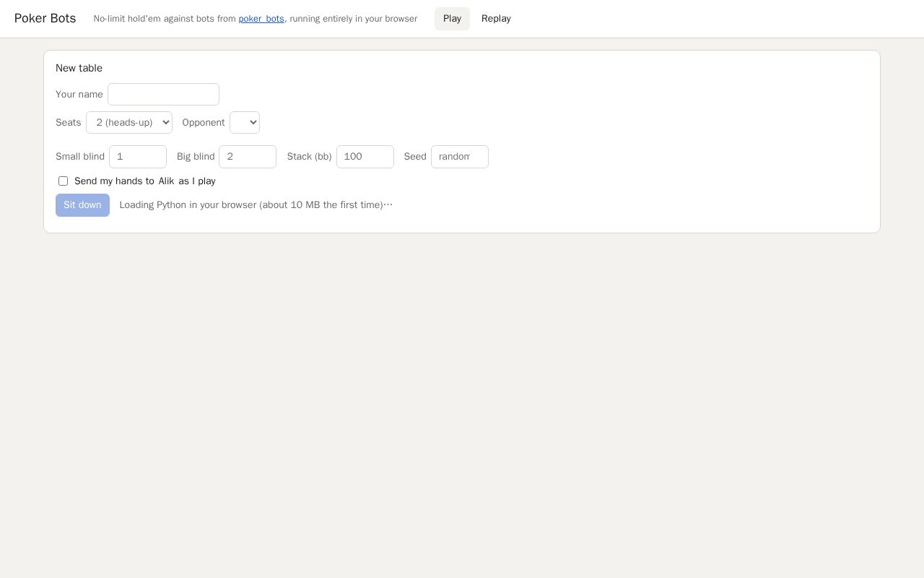The height and width of the screenshot is (578, 924).
Task: Click the Your name input field
Action: point(163,95)
